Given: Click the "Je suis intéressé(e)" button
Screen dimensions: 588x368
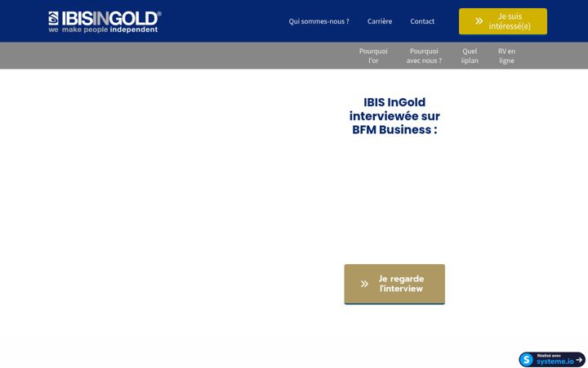Looking at the screenshot, I should (x=503, y=21).
